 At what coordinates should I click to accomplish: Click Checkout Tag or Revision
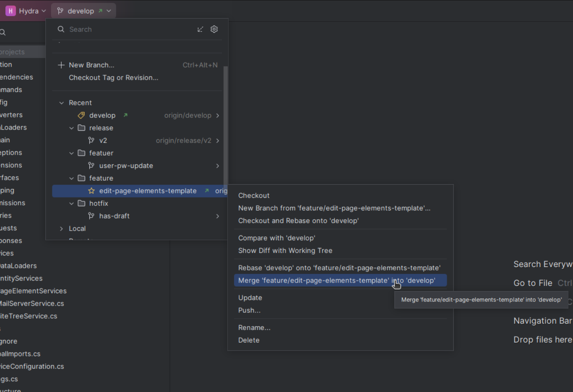click(x=113, y=78)
